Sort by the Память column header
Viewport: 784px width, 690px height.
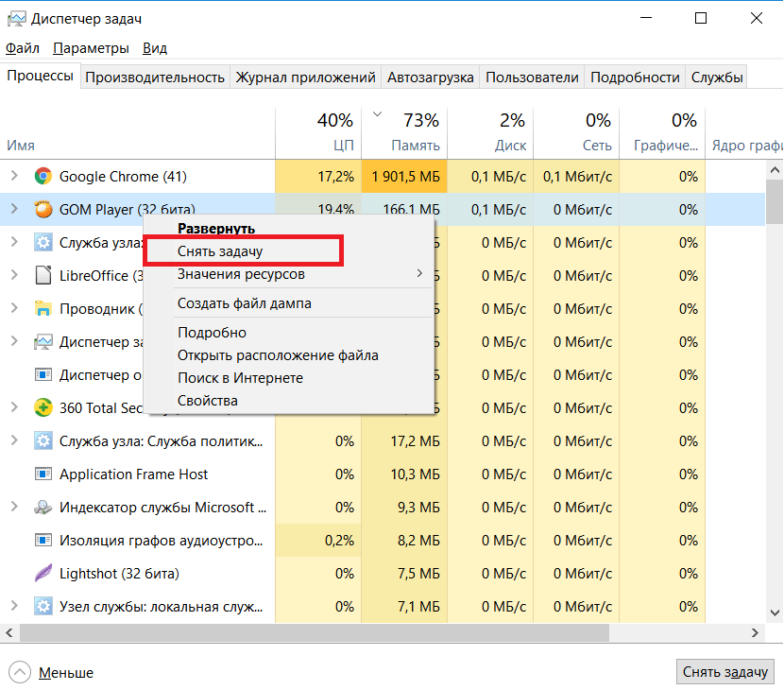[x=404, y=133]
